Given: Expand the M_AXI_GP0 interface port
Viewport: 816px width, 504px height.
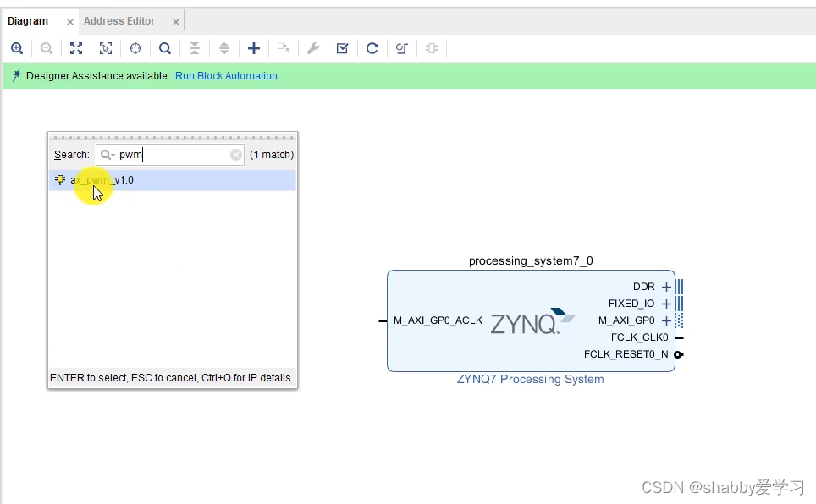Looking at the screenshot, I should tap(666, 320).
